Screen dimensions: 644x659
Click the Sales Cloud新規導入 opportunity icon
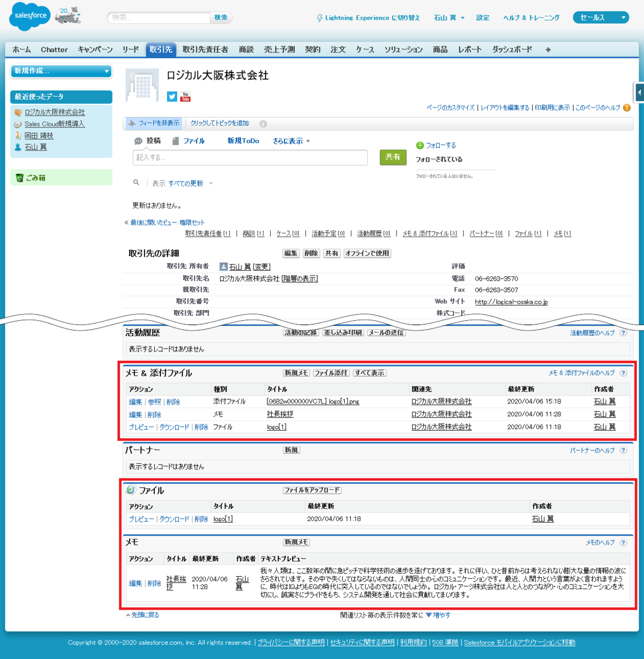point(18,124)
